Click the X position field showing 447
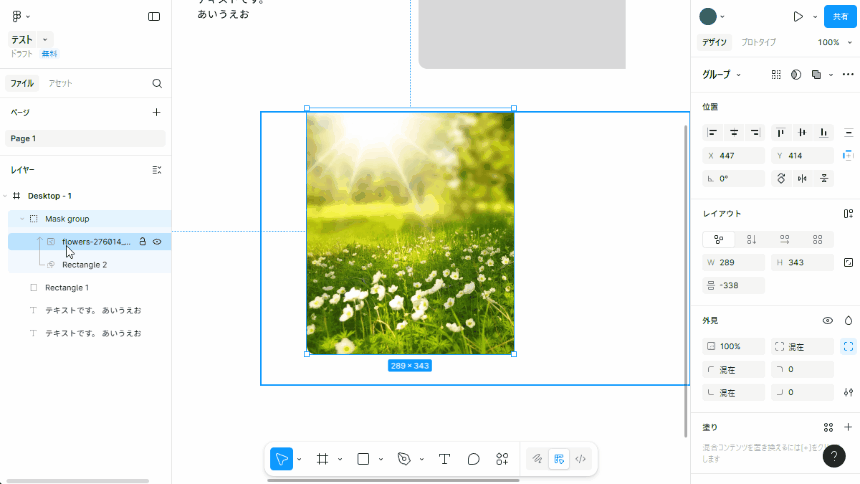The height and width of the screenshot is (484, 860). point(735,156)
